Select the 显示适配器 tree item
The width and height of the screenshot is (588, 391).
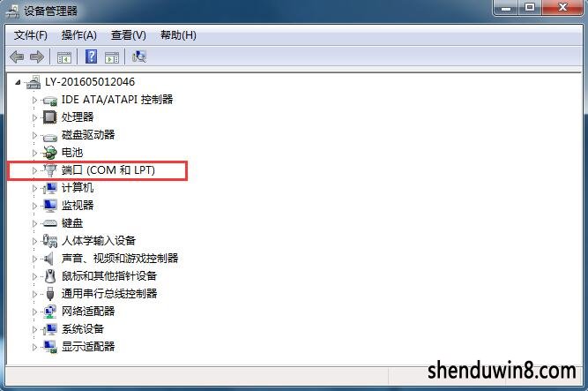click(88, 346)
